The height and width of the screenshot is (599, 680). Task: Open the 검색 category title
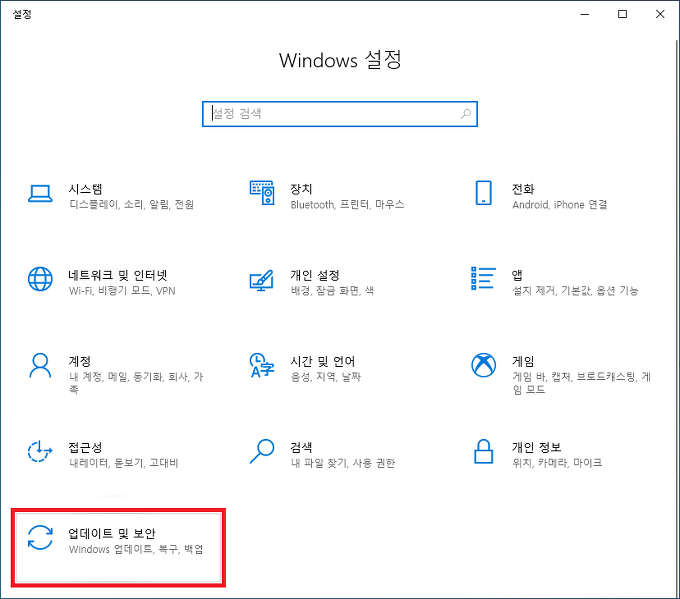point(301,447)
